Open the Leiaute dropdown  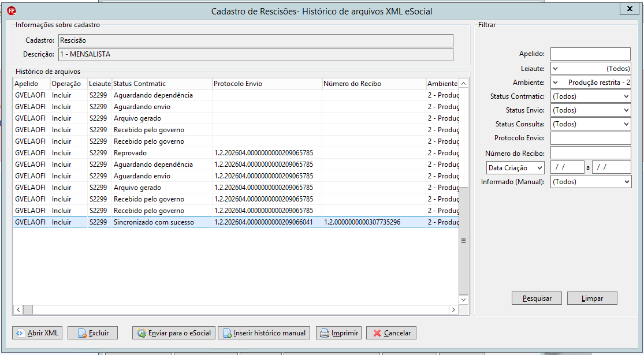[591, 69]
